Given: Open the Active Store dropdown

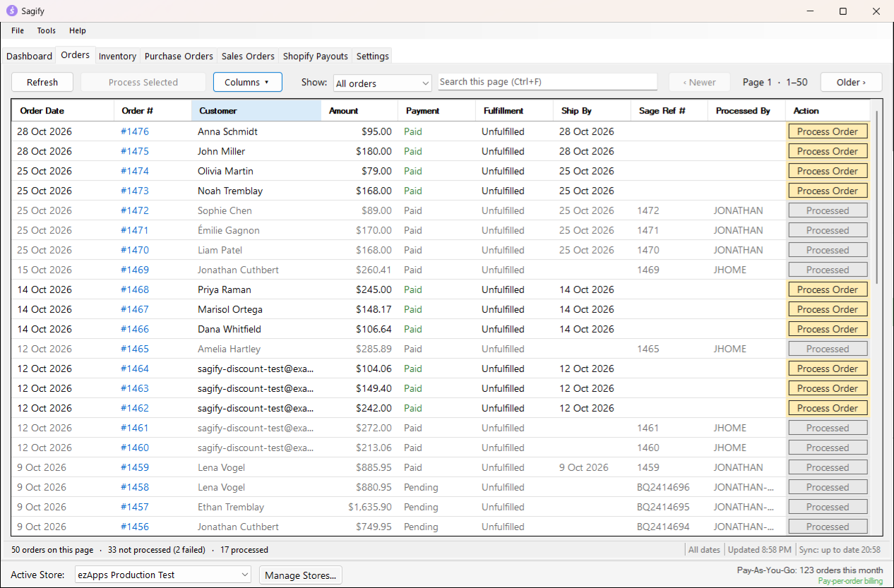Looking at the screenshot, I should pyautogui.click(x=163, y=575).
